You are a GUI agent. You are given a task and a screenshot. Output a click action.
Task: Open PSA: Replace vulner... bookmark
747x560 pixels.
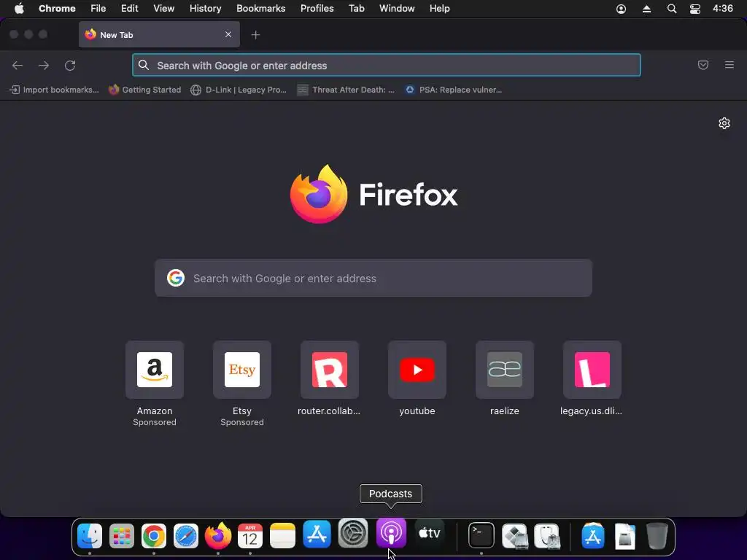454,90
